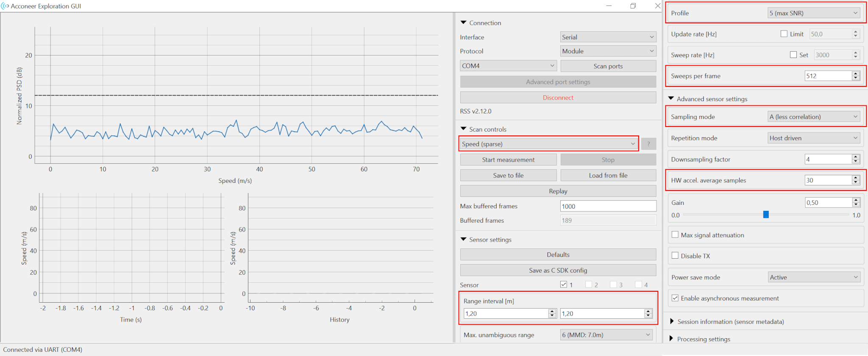
Task: Click the Speed History plot
Action: pyautogui.click(x=341, y=248)
